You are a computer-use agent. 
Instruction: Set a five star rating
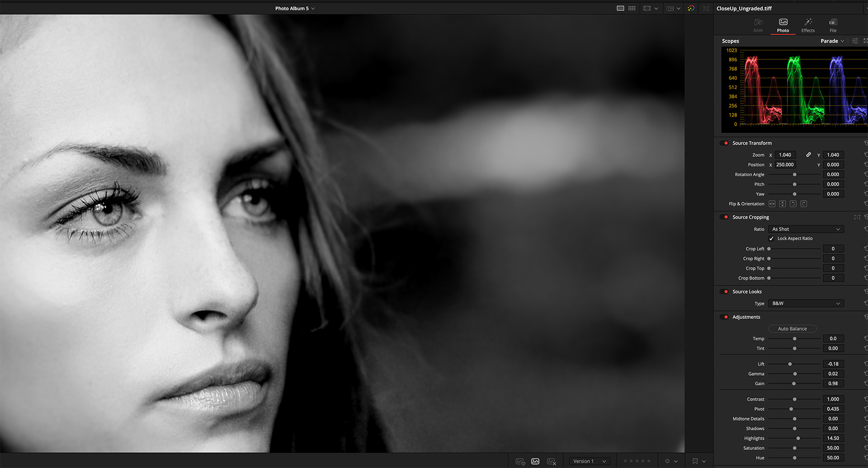tap(649, 461)
